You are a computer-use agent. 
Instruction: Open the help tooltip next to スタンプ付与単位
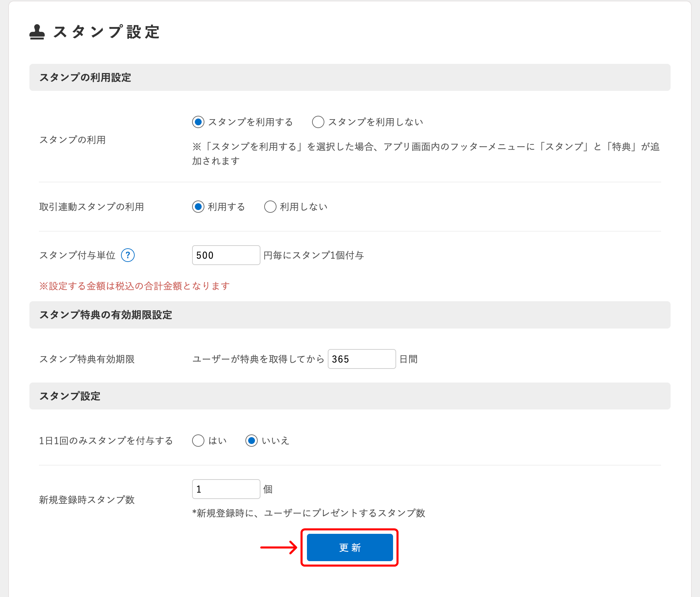tap(128, 255)
